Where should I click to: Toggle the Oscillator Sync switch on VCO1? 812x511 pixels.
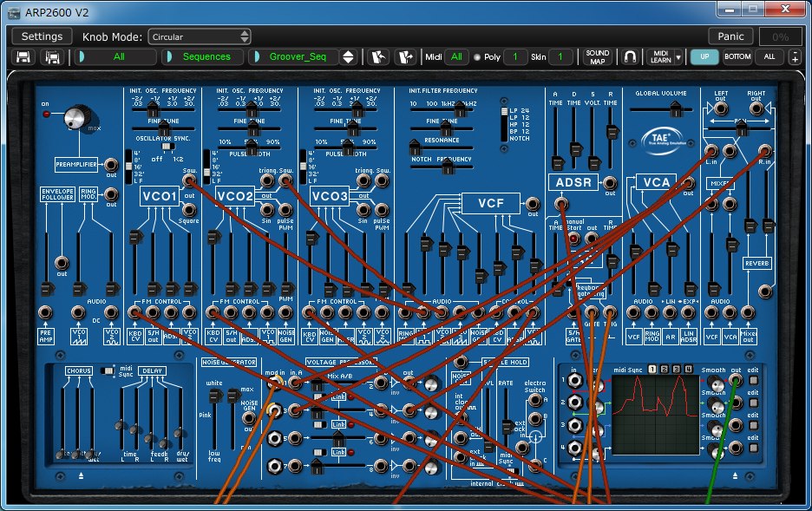coord(167,147)
